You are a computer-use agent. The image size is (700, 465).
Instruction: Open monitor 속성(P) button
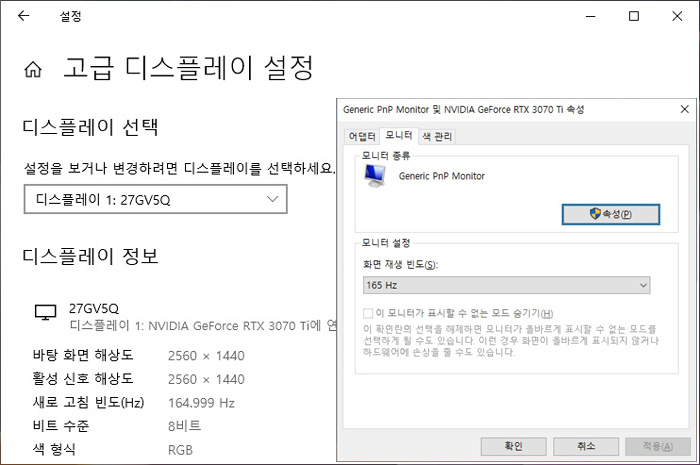point(610,214)
